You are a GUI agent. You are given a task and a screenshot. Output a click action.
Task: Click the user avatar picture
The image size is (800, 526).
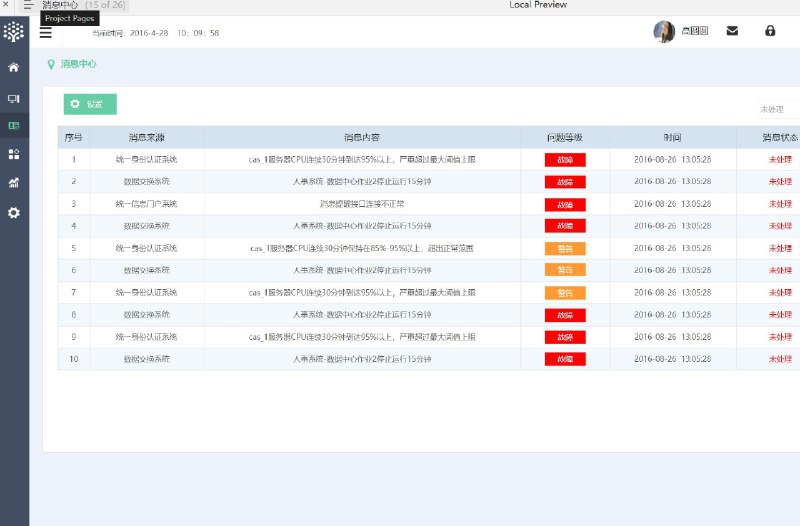[x=664, y=32]
